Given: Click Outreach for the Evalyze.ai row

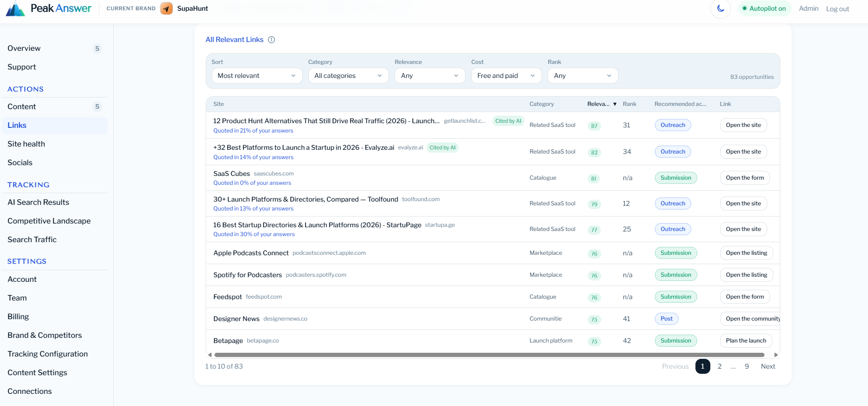Looking at the screenshot, I should [x=673, y=152].
